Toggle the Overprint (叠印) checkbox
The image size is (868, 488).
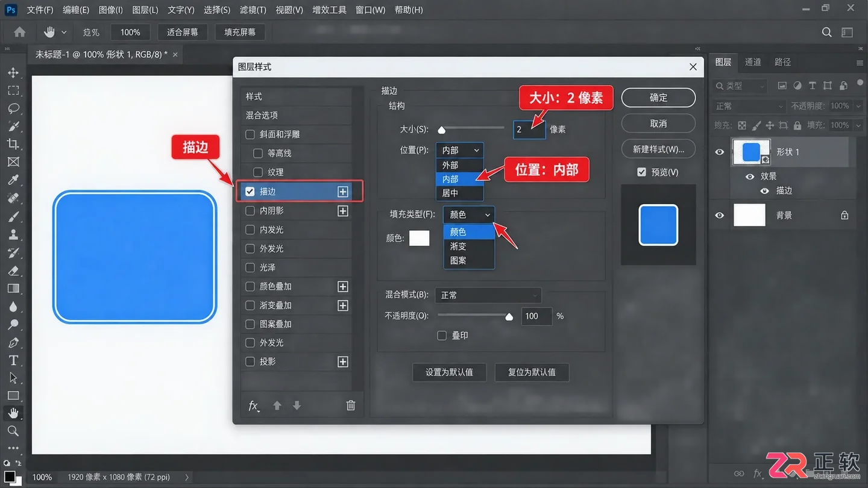(x=442, y=336)
